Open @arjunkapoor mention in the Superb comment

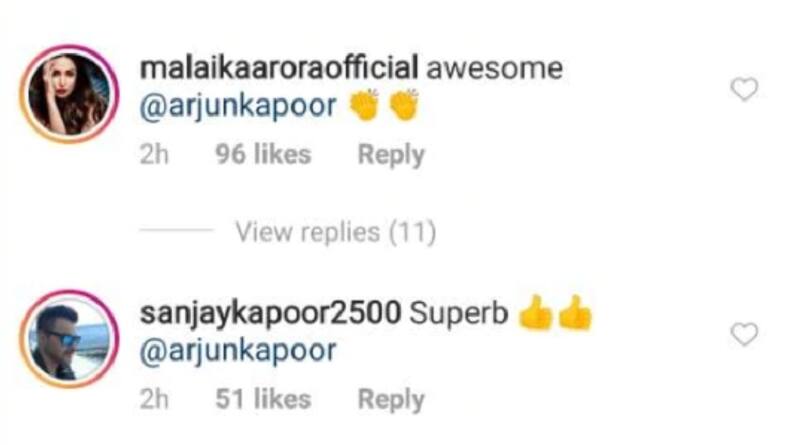click(238, 352)
